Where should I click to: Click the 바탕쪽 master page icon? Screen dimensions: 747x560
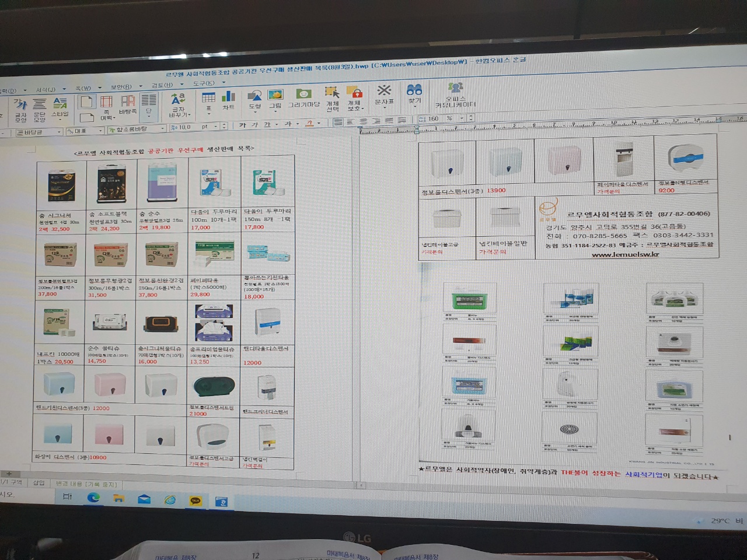pos(128,104)
